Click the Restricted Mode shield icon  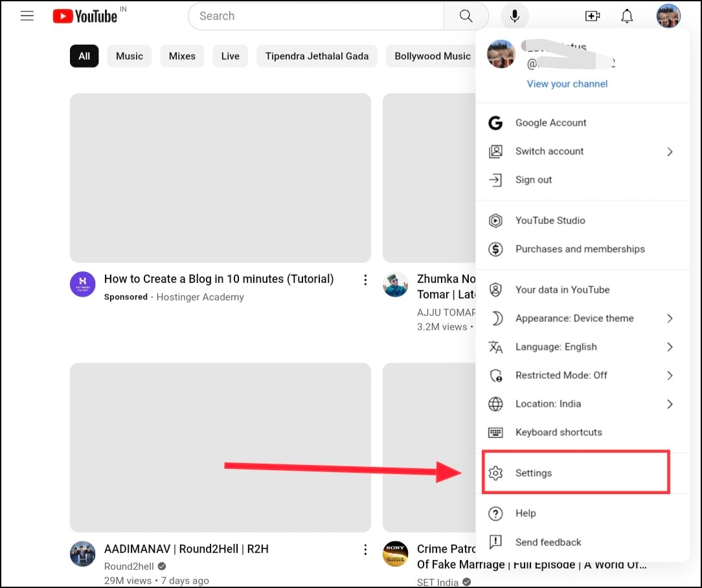pyautogui.click(x=496, y=376)
